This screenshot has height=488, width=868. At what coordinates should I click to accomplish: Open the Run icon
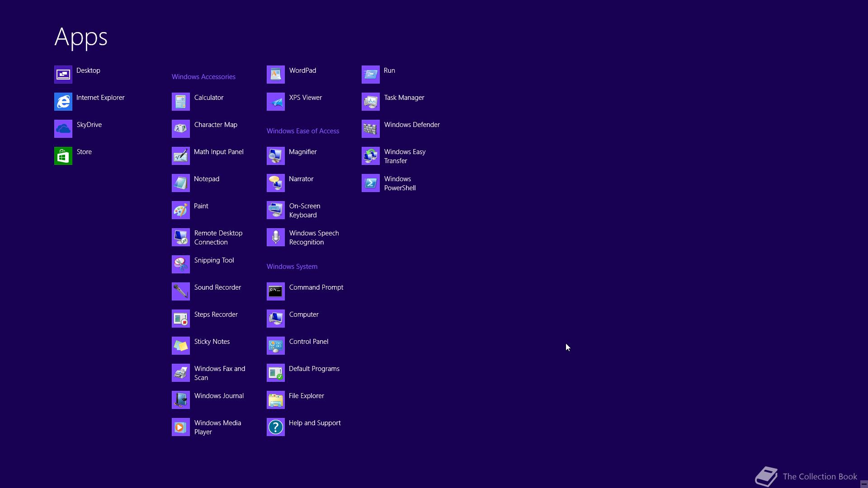371,75
